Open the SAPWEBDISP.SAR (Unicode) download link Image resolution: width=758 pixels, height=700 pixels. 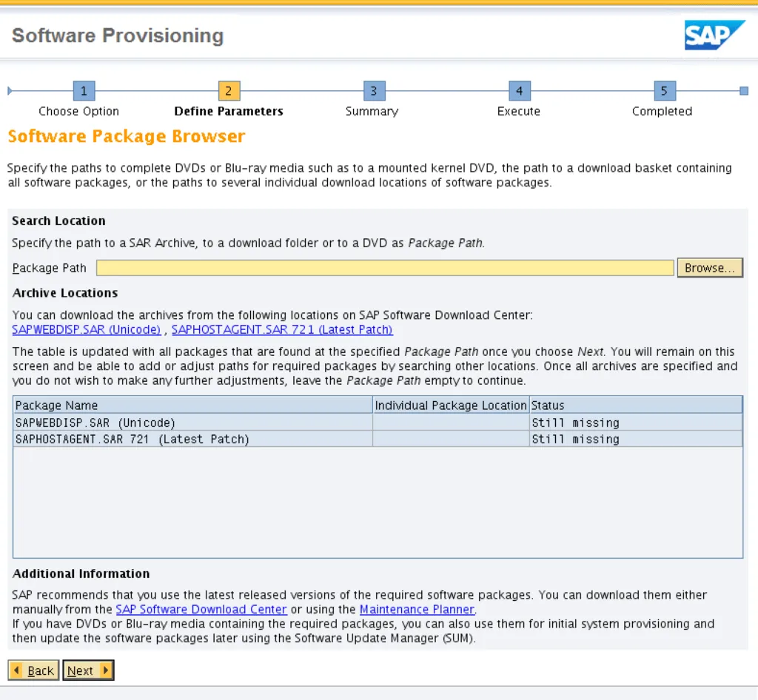[86, 329]
